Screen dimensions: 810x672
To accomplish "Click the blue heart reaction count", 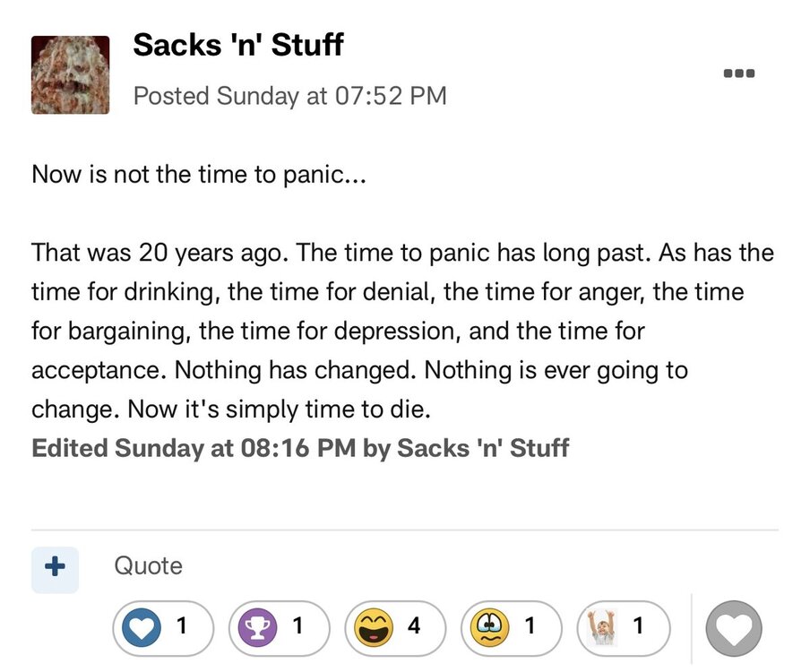I will point(182,626).
